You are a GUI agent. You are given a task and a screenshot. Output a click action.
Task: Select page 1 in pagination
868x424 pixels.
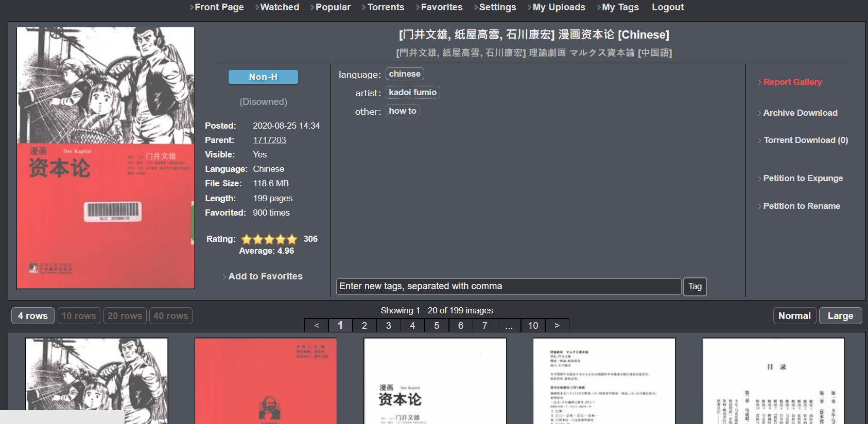click(x=340, y=325)
